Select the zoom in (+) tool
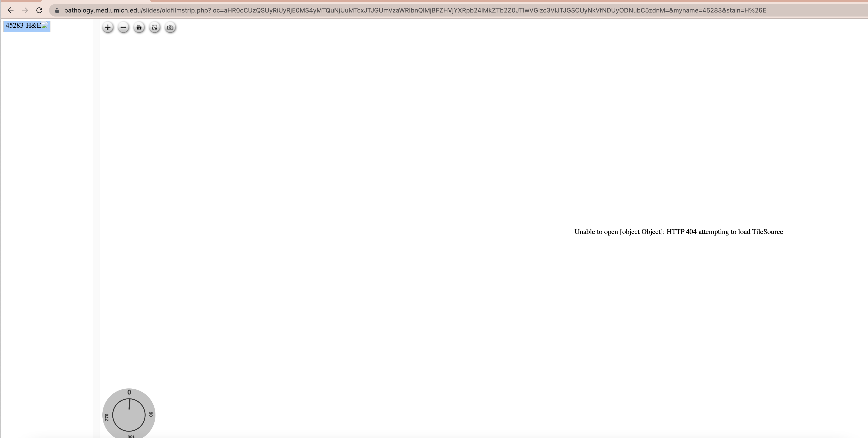The image size is (868, 438). 107,28
